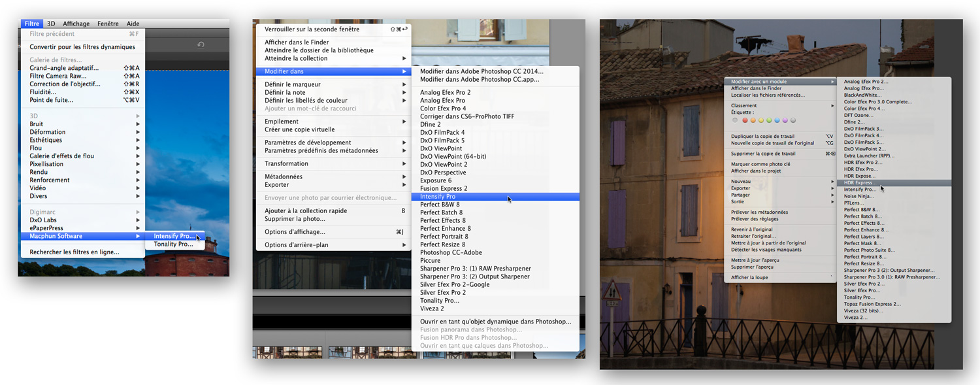Select Verrouiller sur la seconde fenêtre
The height and width of the screenshot is (385, 980).
(x=333, y=29)
